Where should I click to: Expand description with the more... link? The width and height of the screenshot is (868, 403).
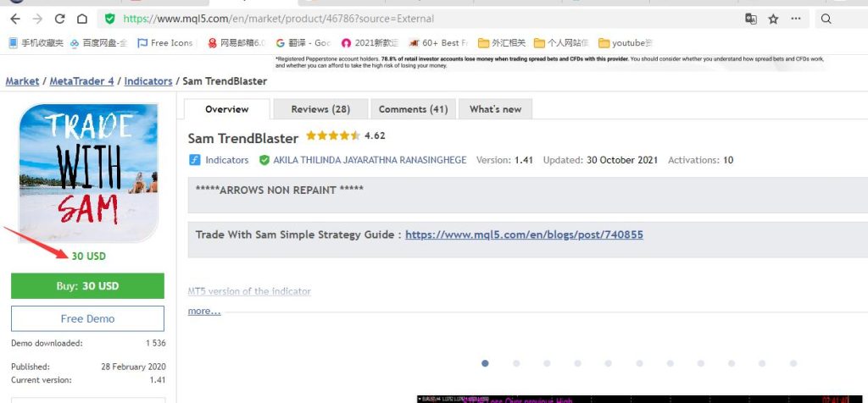point(204,311)
